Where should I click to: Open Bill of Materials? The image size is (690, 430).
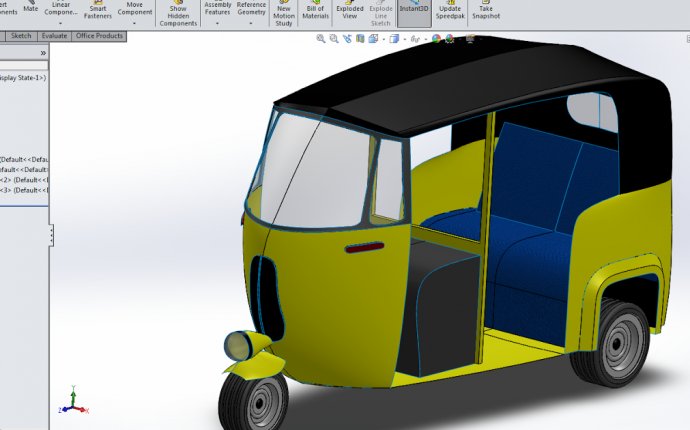coord(316,10)
